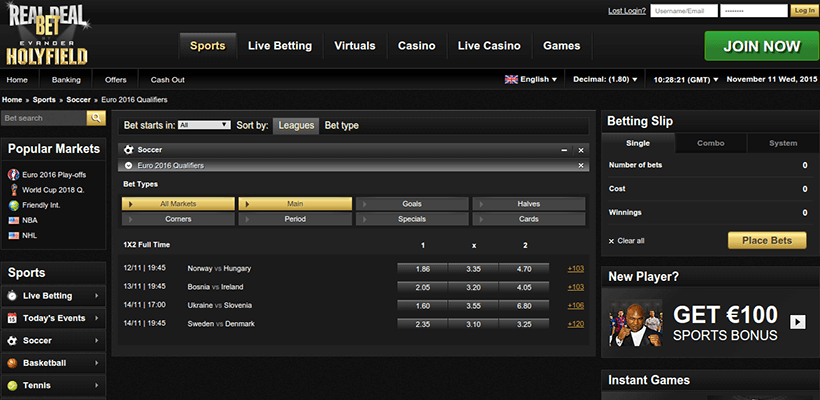Click the X icon beside Clear all
820x400 pixels.
(611, 241)
